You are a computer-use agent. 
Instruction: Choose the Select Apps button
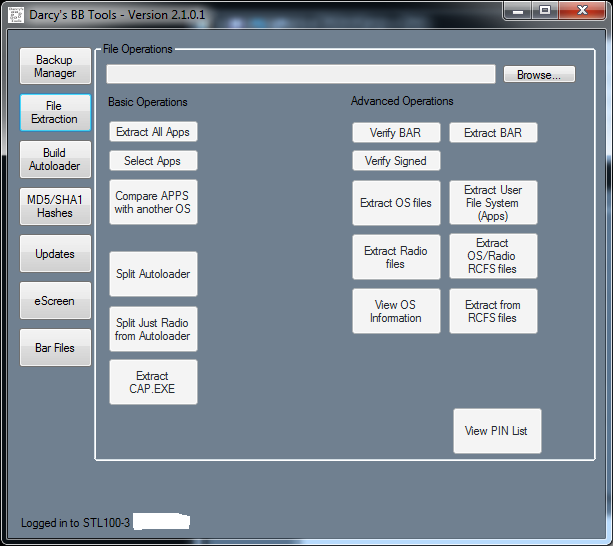point(153,161)
